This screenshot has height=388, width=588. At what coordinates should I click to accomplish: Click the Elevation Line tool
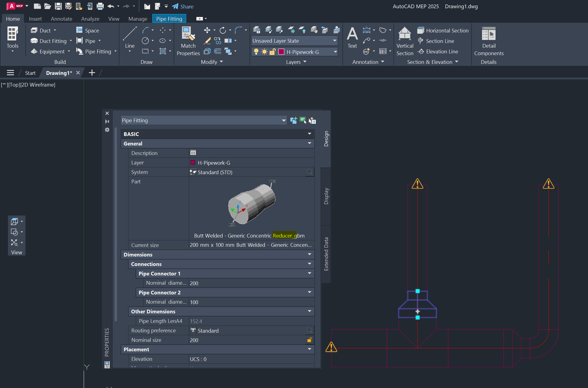tap(438, 51)
